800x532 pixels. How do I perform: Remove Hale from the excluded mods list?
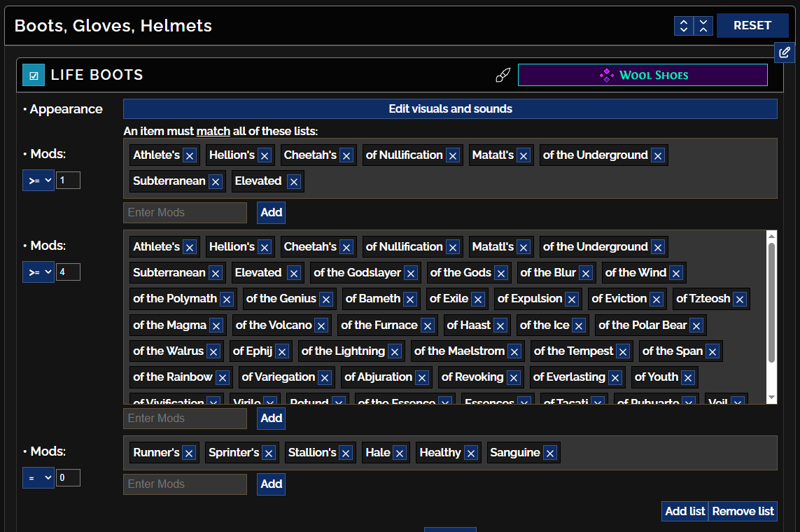[x=400, y=453]
